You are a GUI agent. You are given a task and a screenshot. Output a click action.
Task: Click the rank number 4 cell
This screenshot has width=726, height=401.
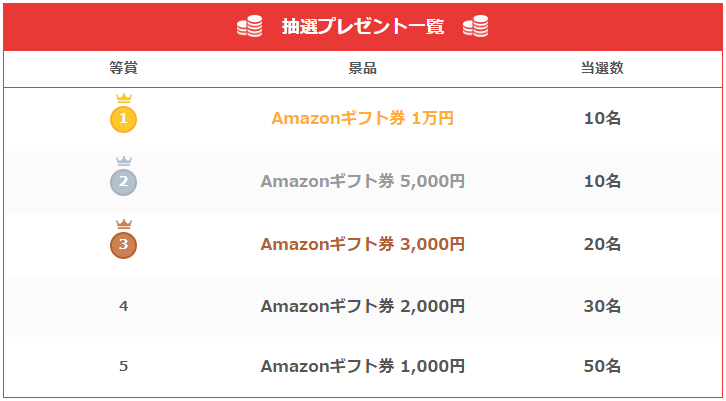[x=123, y=306]
